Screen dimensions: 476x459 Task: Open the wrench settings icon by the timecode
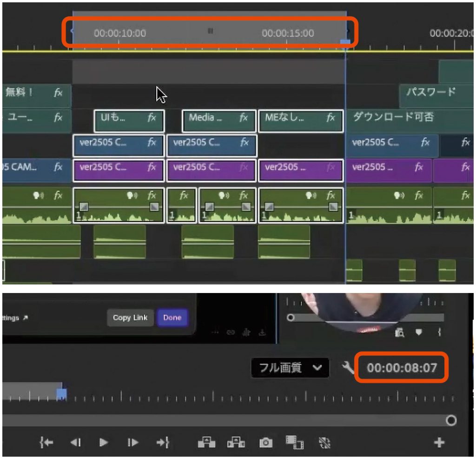(x=348, y=368)
